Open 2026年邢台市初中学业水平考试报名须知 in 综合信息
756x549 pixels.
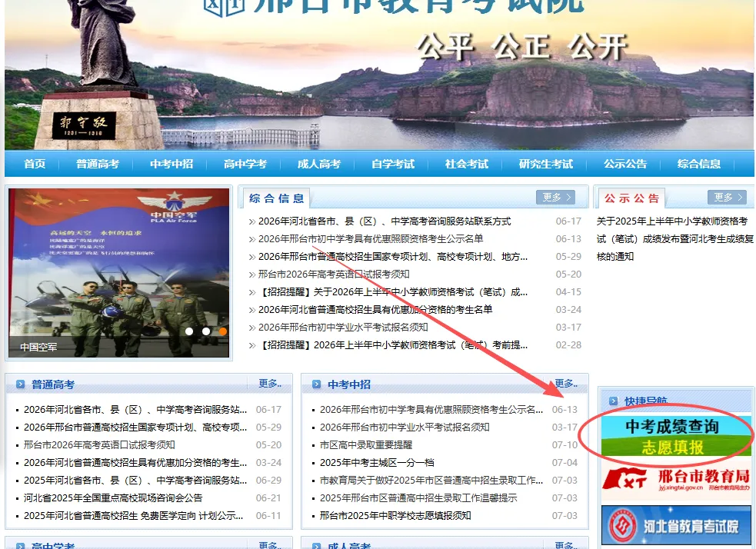click(x=343, y=328)
